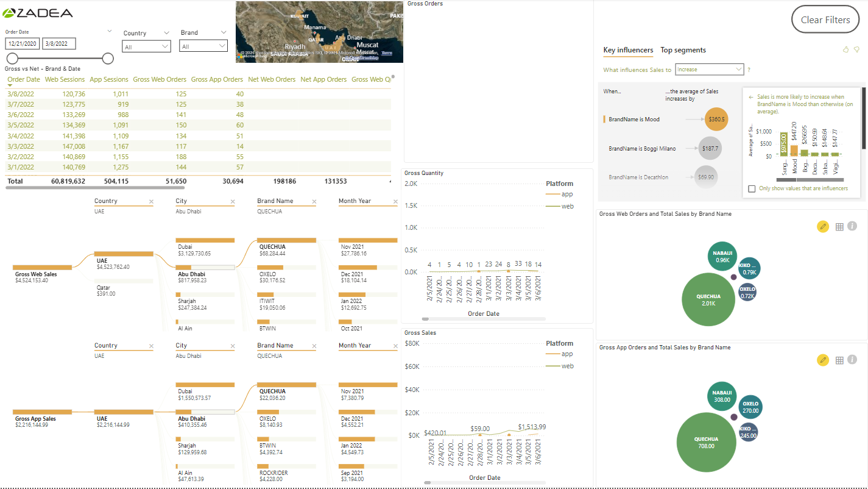The image size is (868, 489).
Task: Click the question mark beside Increase dropdown
Action: point(749,70)
